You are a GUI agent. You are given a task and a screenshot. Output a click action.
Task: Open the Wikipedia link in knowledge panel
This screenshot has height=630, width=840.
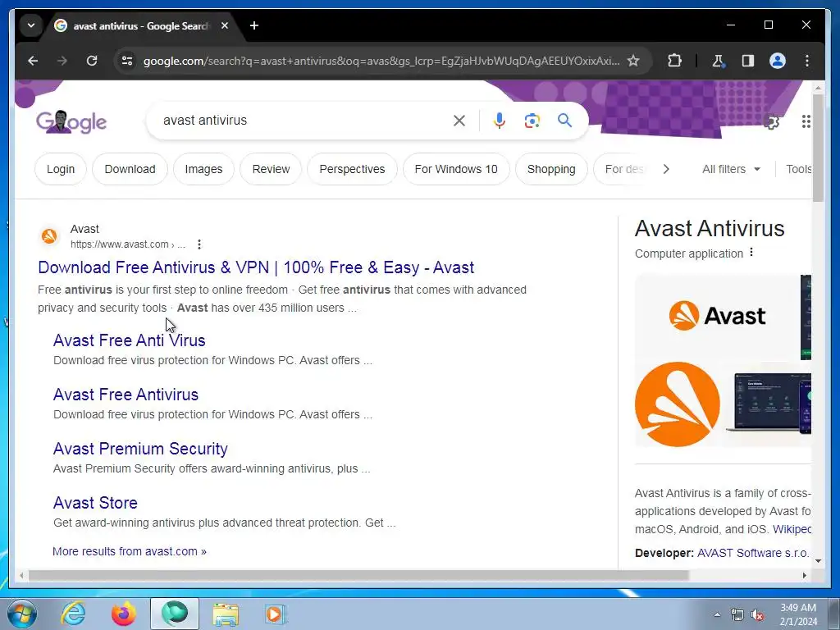[x=792, y=529]
